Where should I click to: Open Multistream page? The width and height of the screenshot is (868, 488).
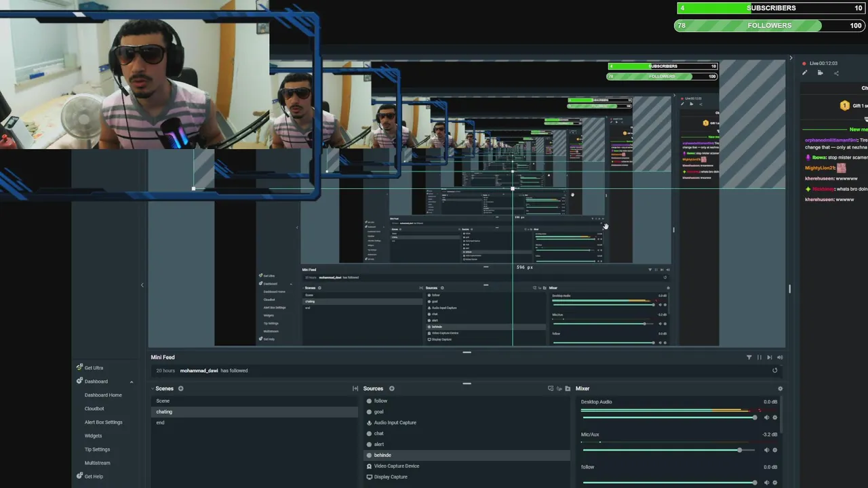click(97, 463)
